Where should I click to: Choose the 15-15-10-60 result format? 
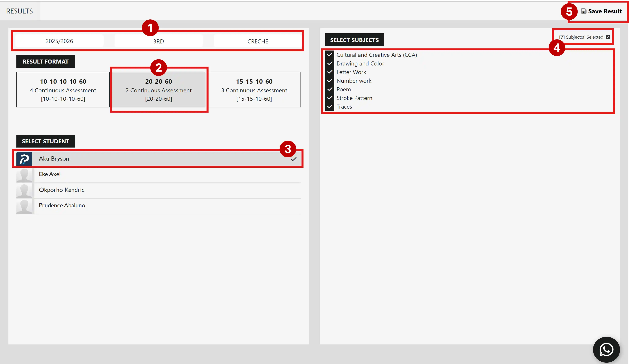click(x=254, y=90)
